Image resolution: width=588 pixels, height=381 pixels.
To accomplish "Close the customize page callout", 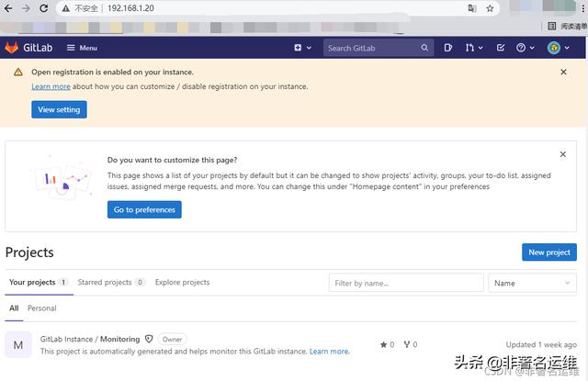I will pos(562,154).
